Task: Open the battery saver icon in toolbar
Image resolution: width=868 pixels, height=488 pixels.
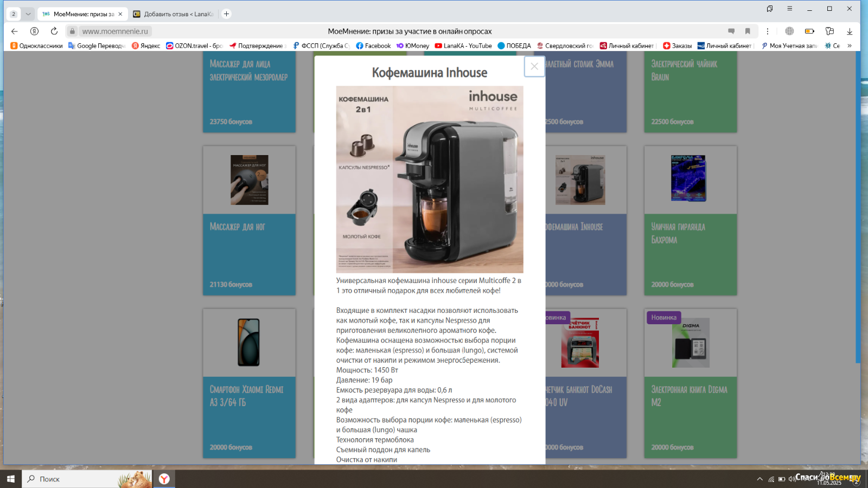Action: pyautogui.click(x=809, y=31)
